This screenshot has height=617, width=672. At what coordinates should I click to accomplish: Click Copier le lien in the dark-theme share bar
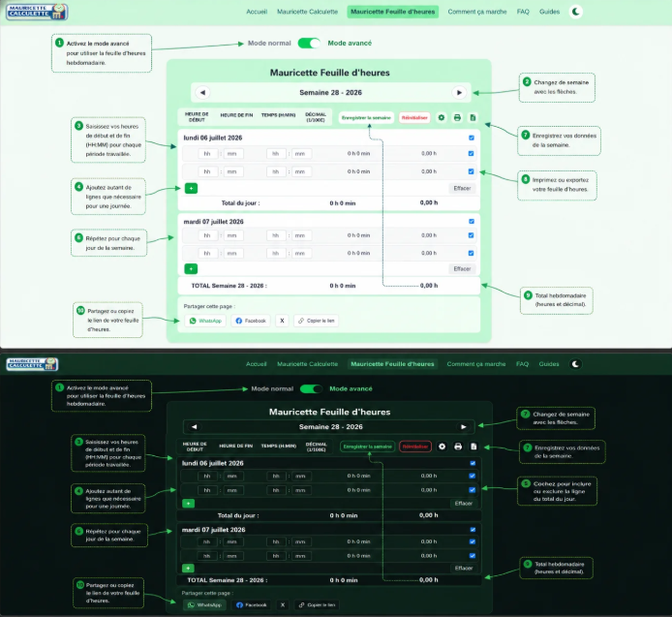[x=318, y=605]
